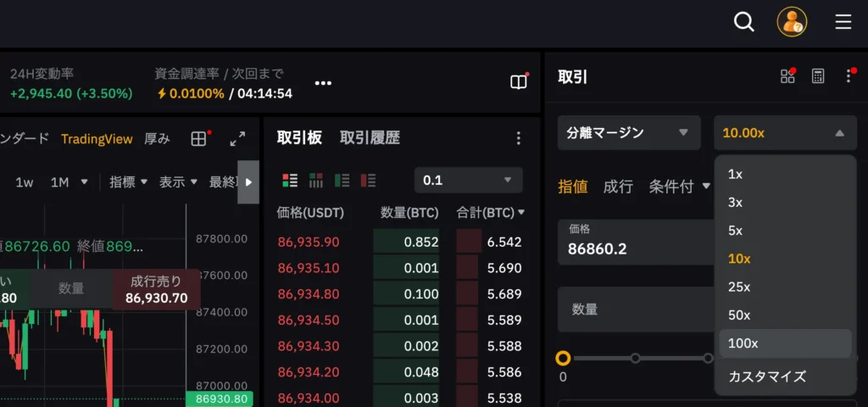Viewport: 868px width, 407px height.
Task: Open order book vertical dots menu
Action: point(518,138)
